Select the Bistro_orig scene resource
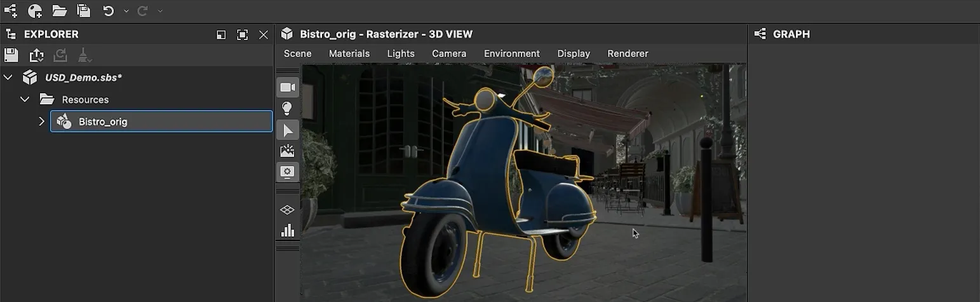The height and width of the screenshot is (302, 980). pyautogui.click(x=161, y=121)
